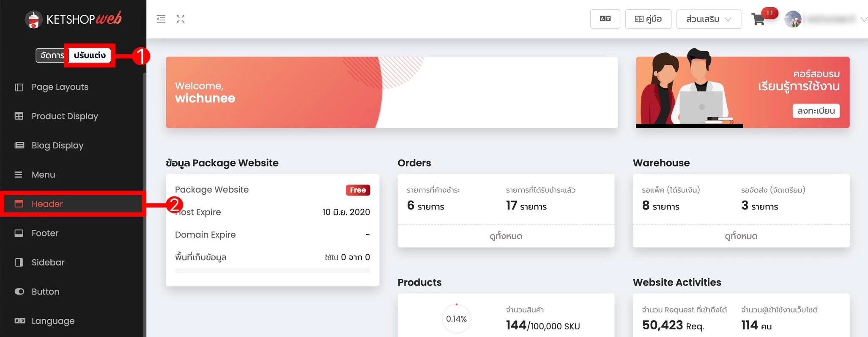Click the ลงทะเบียน register button
The height and width of the screenshot is (337, 868).
tap(816, 111)
